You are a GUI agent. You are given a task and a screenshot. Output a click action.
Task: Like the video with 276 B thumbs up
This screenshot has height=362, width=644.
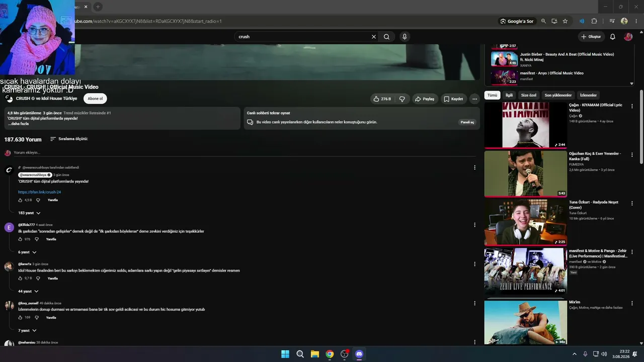click(x=382, y=99)
